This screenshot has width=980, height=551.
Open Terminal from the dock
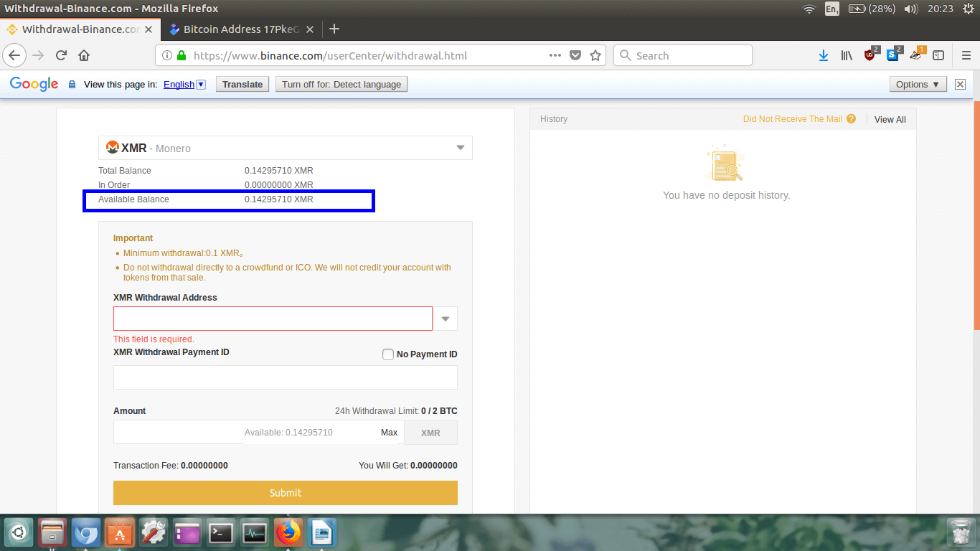(x=221, y=533)
